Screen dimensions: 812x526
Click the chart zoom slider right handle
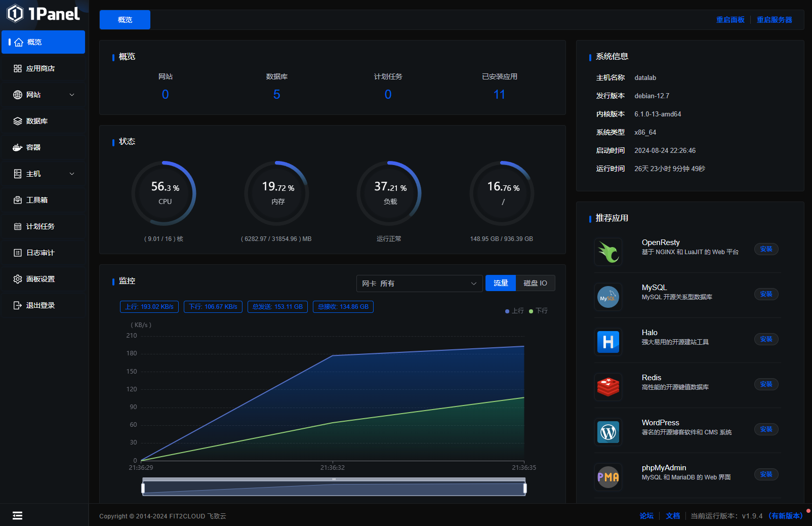pos(525,488)
